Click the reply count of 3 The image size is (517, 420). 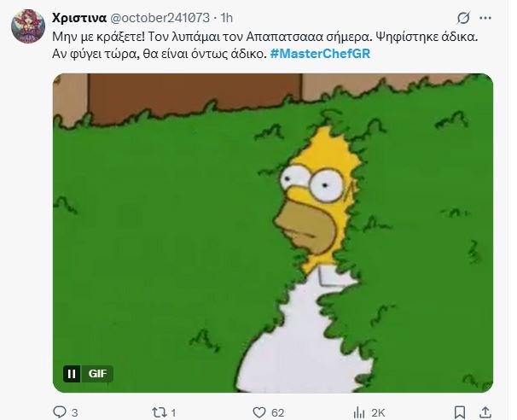tap(75, 412)
